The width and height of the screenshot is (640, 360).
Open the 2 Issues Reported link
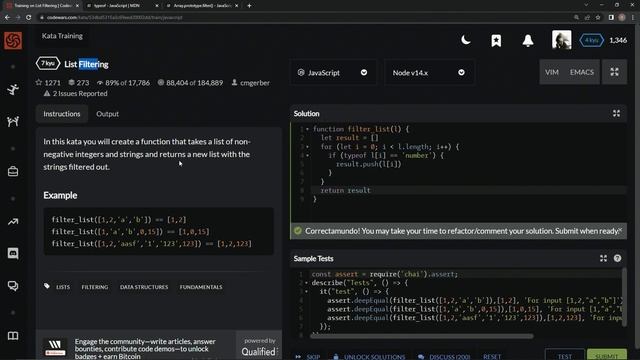tap(76, 94)
